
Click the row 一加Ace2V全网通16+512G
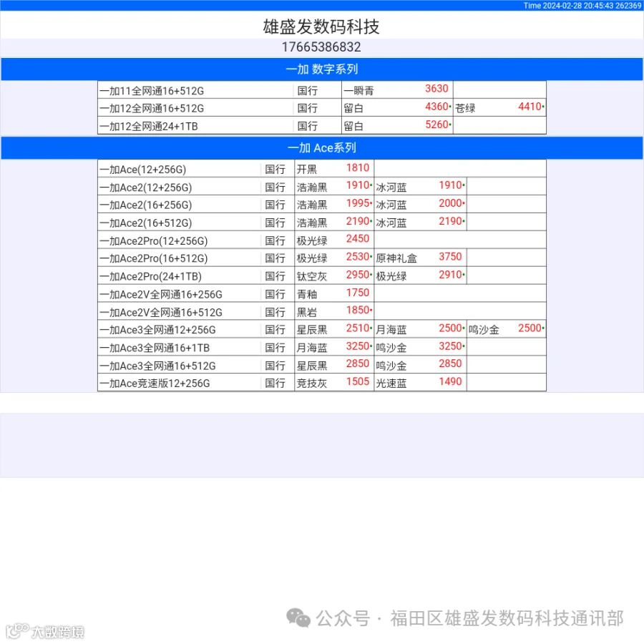coord(322,311)
